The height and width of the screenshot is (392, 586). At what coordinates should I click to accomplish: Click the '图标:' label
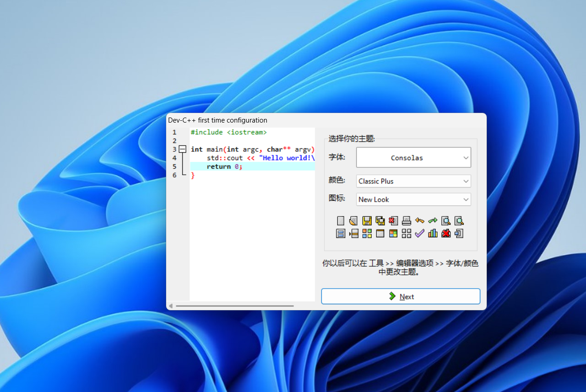336,199
